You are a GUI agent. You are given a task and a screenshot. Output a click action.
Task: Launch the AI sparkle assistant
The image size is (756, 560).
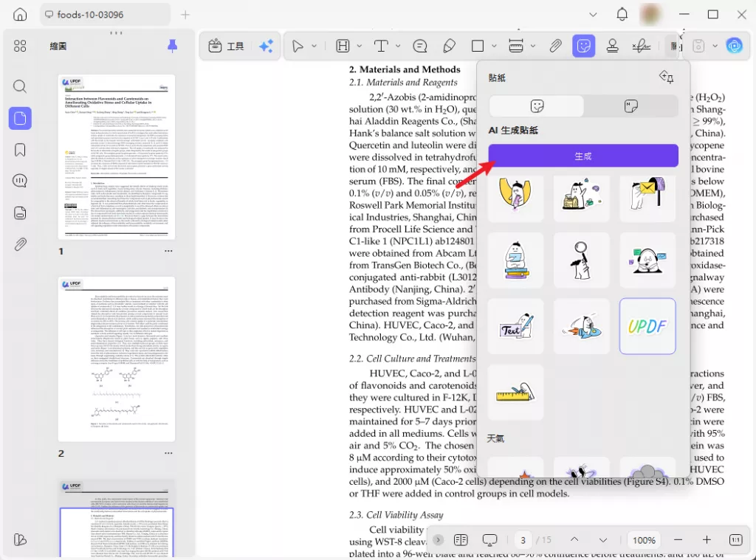pyautogui.click(x=266, y=46)
